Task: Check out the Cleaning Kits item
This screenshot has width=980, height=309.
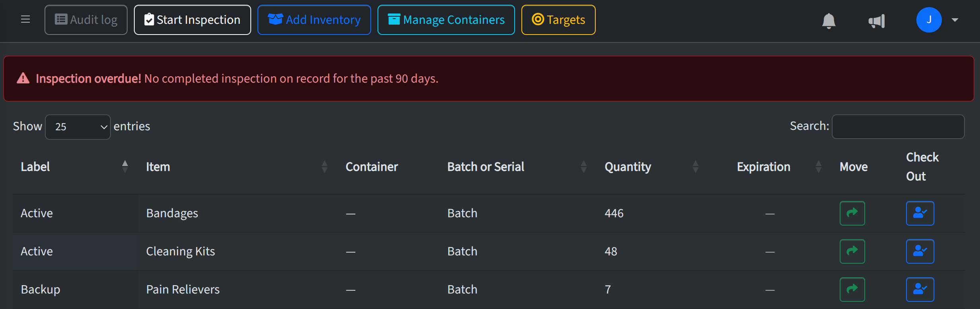Action: (x=920, y=251)
